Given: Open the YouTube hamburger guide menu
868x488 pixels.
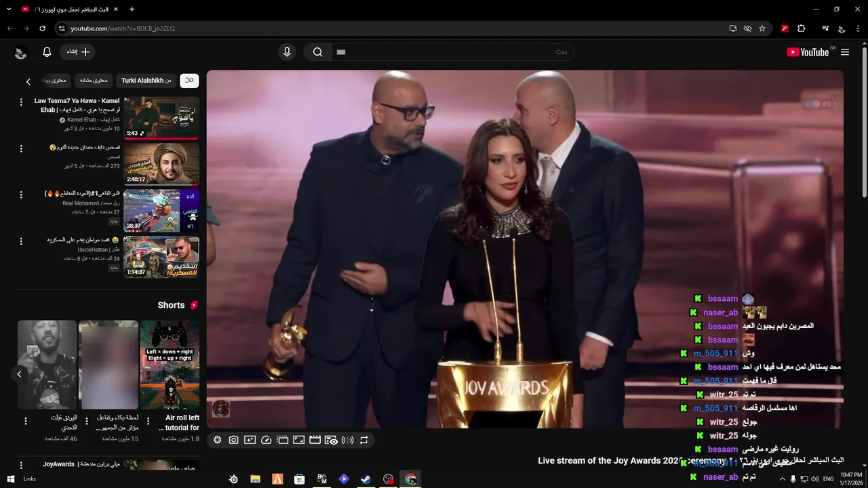Looking at the screenshot, I should [x=845, y=52].
